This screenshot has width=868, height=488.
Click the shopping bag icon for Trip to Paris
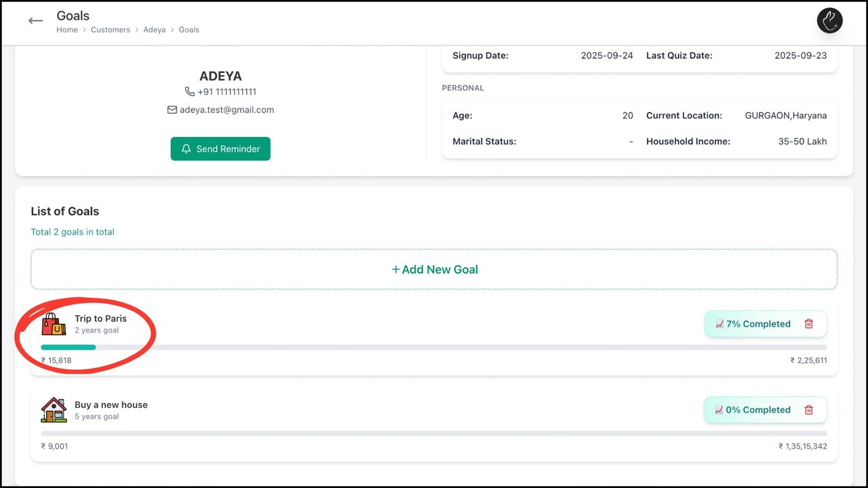pos(54,324)
